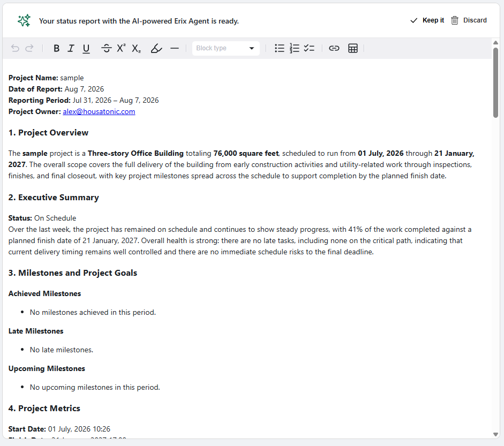Open the alex@housatonic.com email link
This screenshot has width=504, height=446.
point(99,111)
